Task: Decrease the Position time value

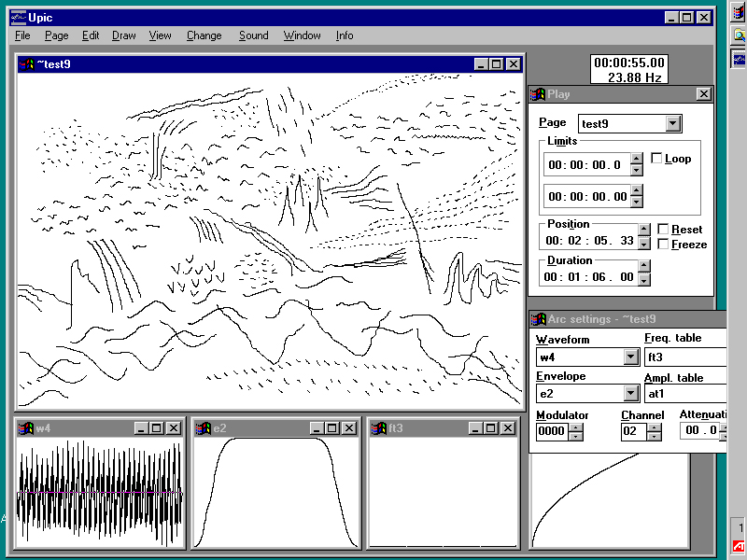Action: point(644,244)
